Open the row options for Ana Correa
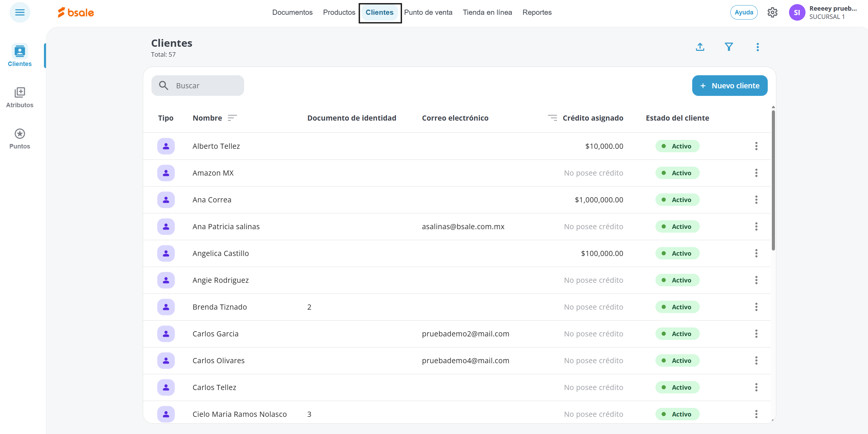 tap(756, 200)
